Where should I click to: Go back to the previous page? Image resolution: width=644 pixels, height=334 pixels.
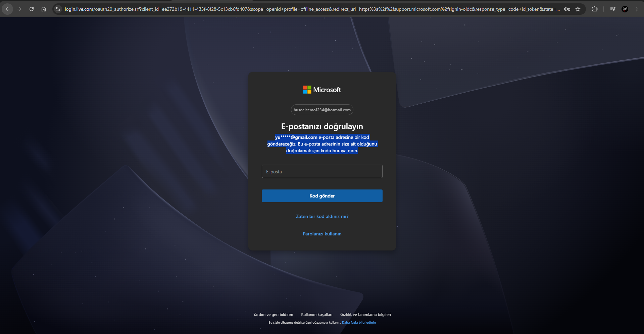[x=7, y=9]
